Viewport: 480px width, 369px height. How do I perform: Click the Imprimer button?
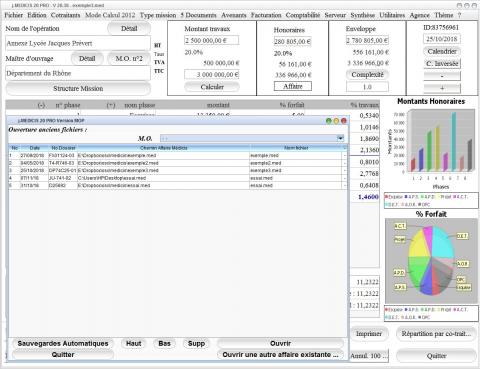(369, 334)
